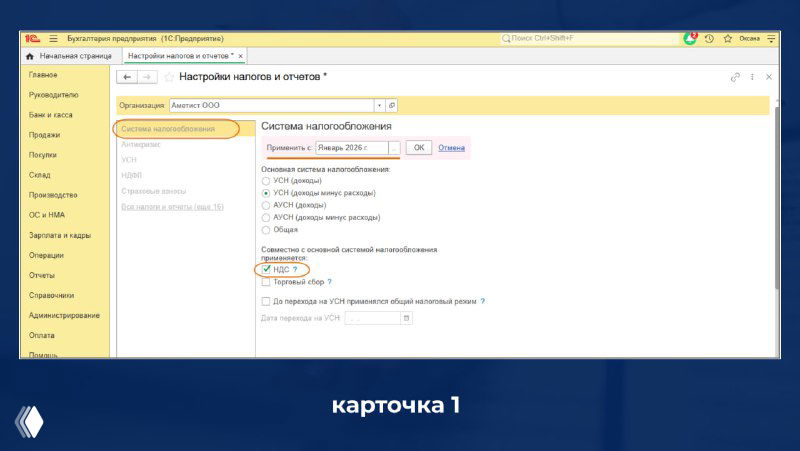The image size is (800, 451).
Task: Open the Главное menu section
Action: pyautogui.click(x=43, y=75)
